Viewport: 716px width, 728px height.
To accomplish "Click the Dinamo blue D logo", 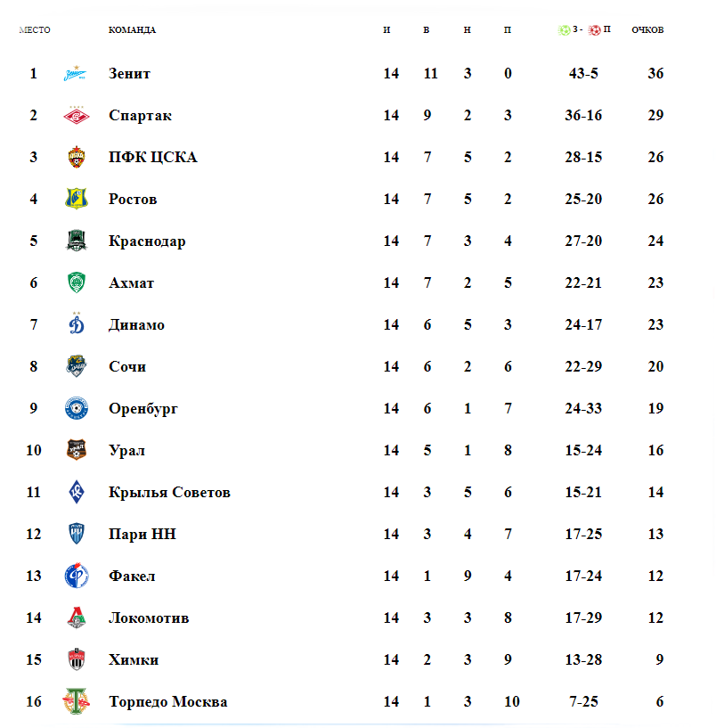I will [x=76, y=323].
